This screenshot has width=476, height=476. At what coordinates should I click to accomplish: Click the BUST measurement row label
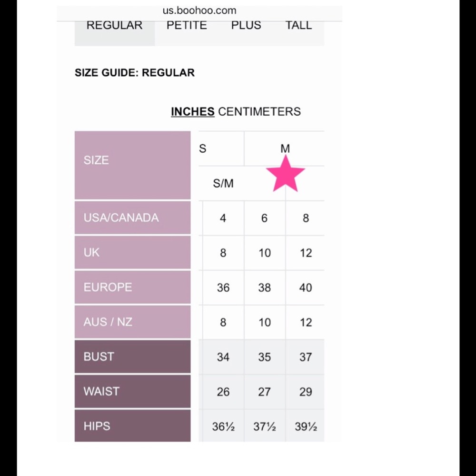tap(133, 357)
